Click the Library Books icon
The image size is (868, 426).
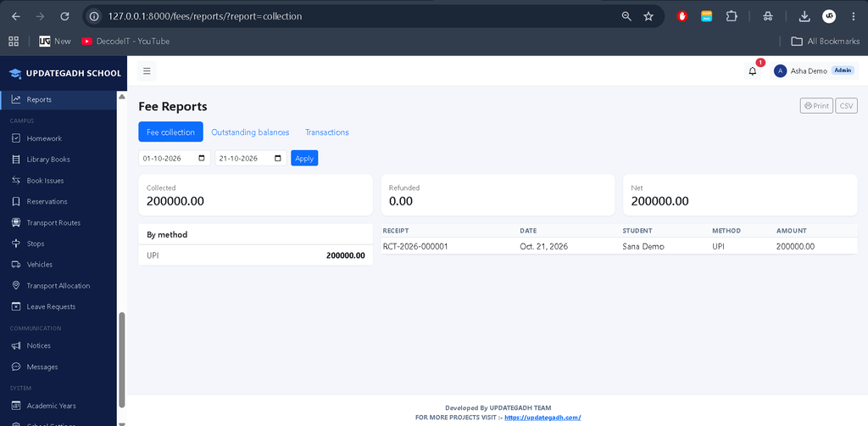click(16, 160)
